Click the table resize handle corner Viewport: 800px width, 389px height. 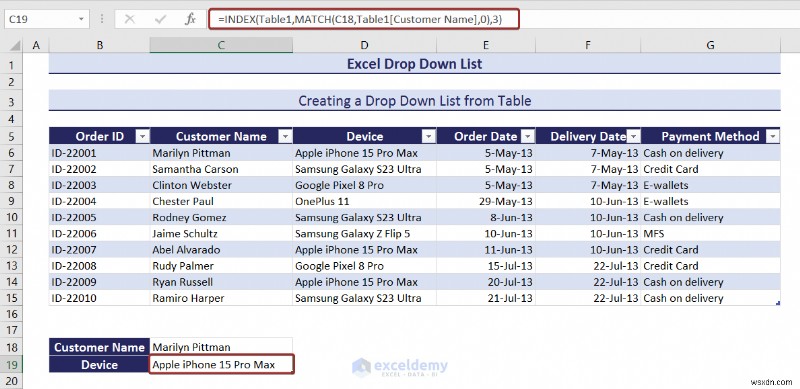[x=778, y=303]
